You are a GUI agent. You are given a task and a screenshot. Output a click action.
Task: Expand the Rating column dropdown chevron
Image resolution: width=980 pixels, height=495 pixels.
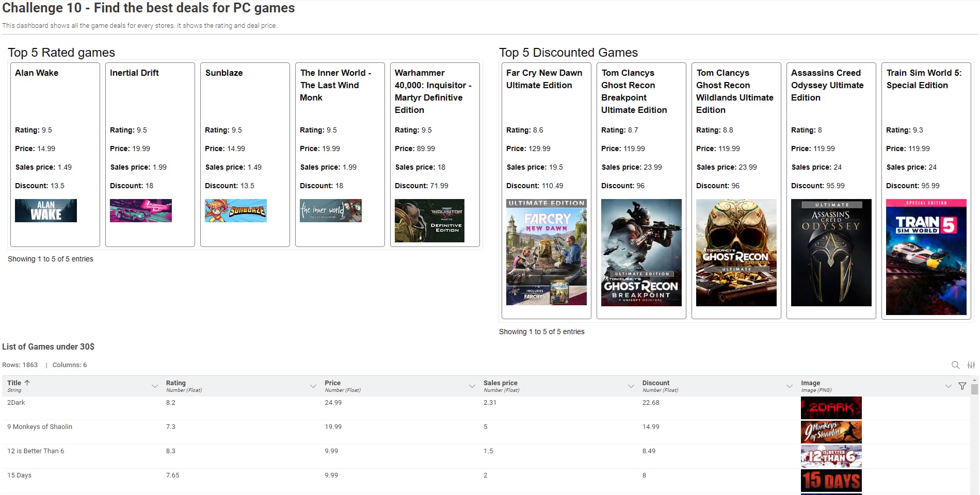313,386
